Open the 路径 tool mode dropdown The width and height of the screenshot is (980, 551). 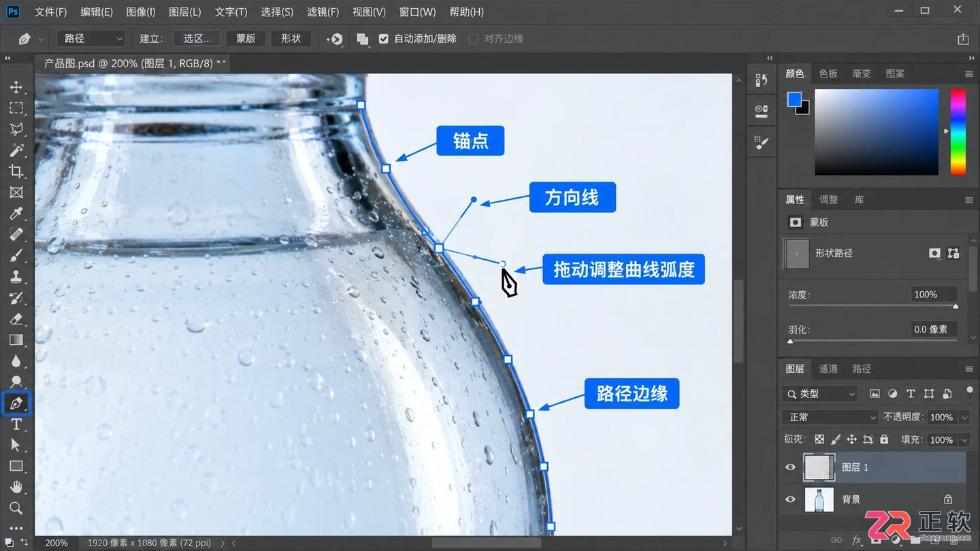pyautogui.click(x=92, y=39)
